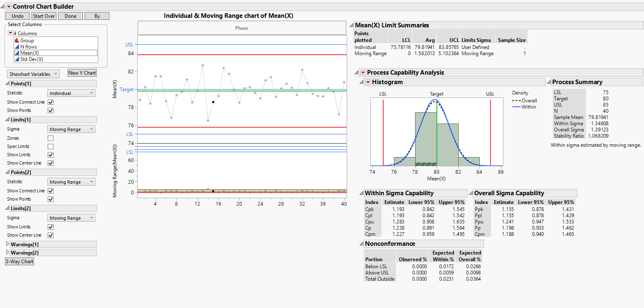Uncheck Show Connect Line under Points[1]
The image size is (644, 308).
point(51,102)
